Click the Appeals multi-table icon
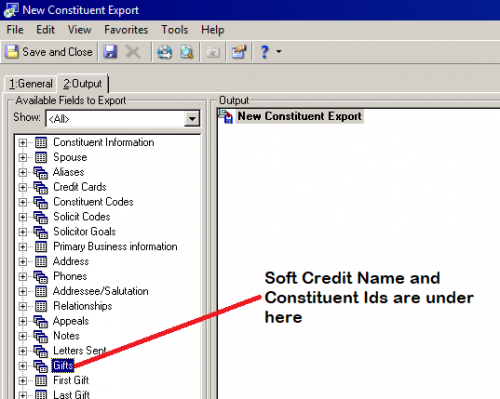This screenshot has width=500, height=399. pyautogui.click(x=41, y=322)
